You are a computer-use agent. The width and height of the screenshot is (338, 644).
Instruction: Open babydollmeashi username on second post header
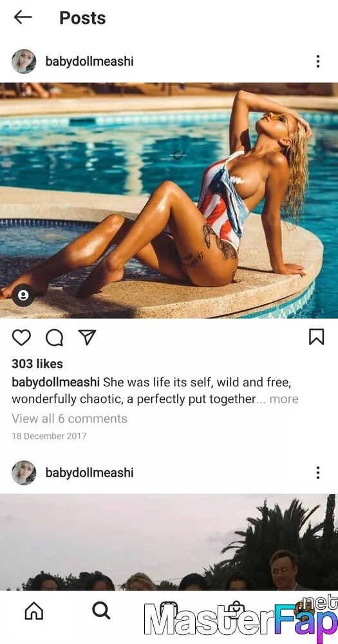(89, 473)
